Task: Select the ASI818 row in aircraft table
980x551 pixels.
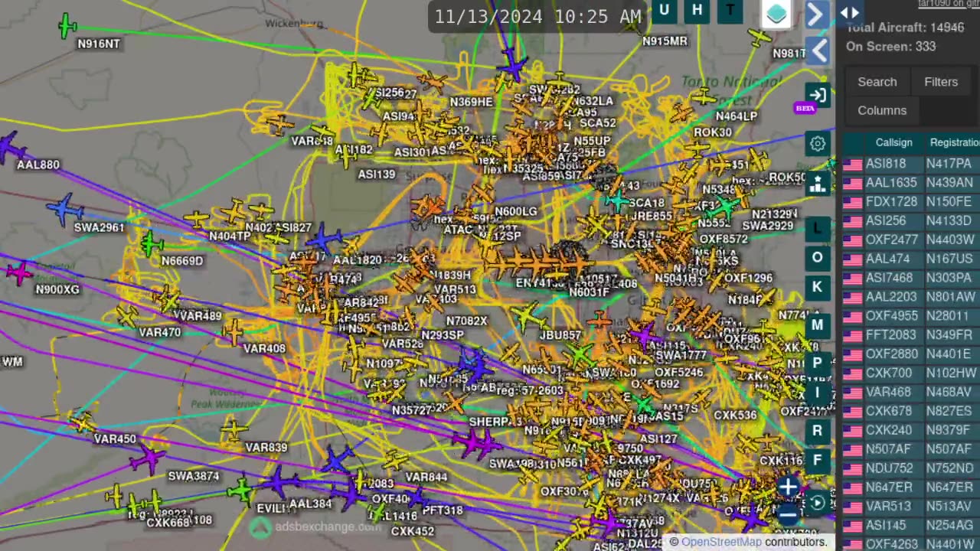Action: coord(911,164)
